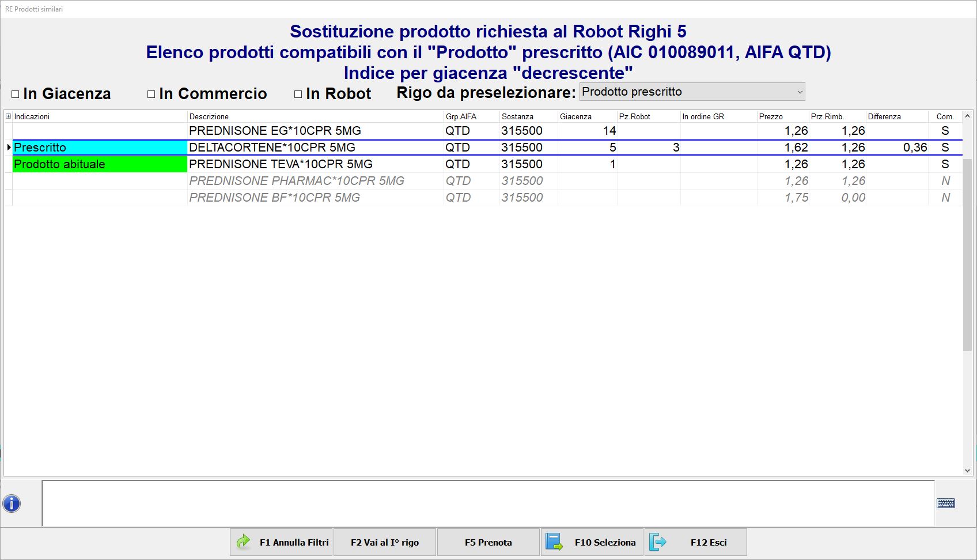This screenshot has width=977, height=560.
Task: Select the PREDNISONE EG*10CPR 5MG row
Action: 275,131
